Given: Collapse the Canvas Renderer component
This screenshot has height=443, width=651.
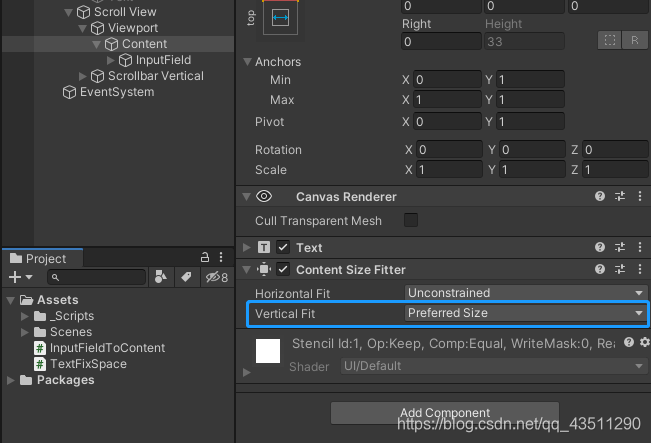Looking at the screenshot, I should [x=247, y=196].
